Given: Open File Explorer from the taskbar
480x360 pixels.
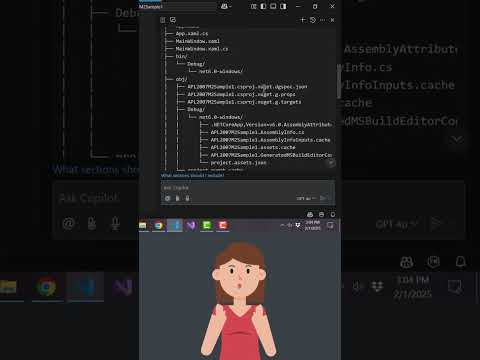Looking at the screenshot, I should click(x=143, y=226).
